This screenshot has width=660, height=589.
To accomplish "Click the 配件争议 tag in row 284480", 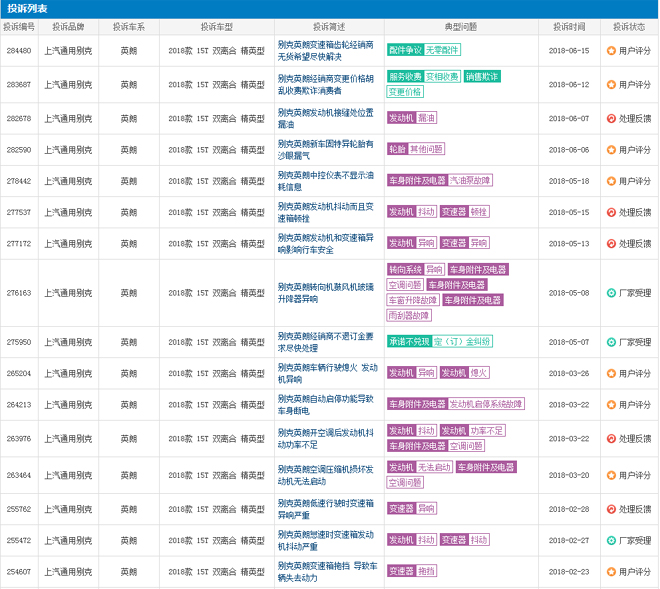I will pyautogui.click(x=405, y=50).
